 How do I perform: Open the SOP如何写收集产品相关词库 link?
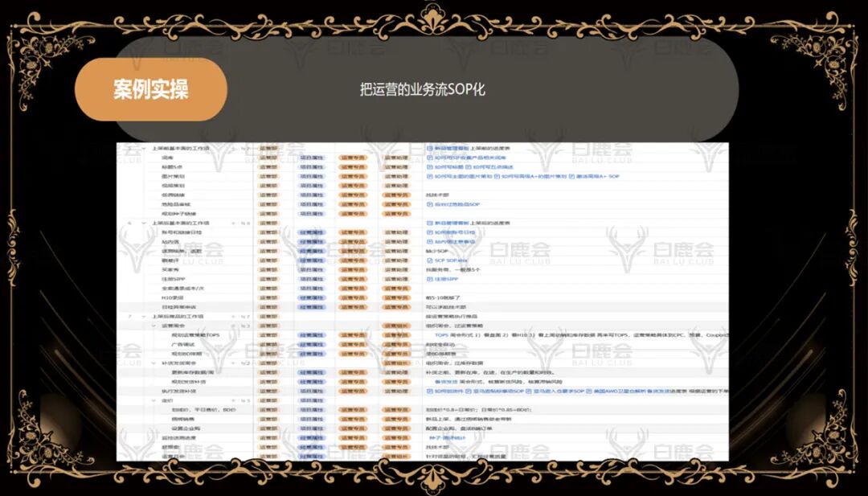point(466,158)
